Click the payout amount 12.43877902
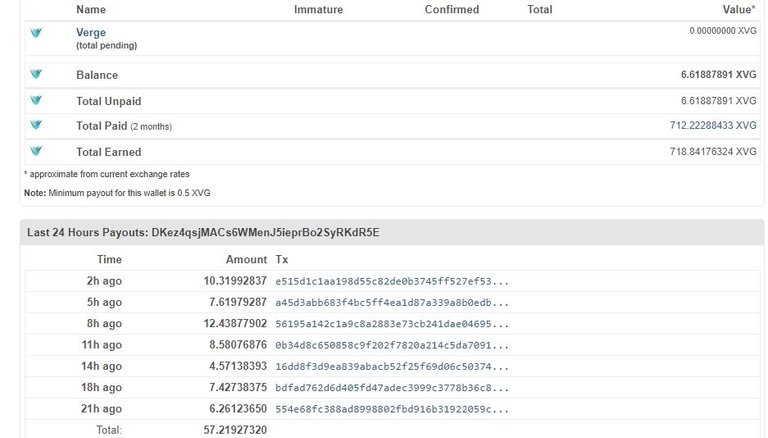Image resolution: width=768 pixels, height=438 pixels. 235,323
